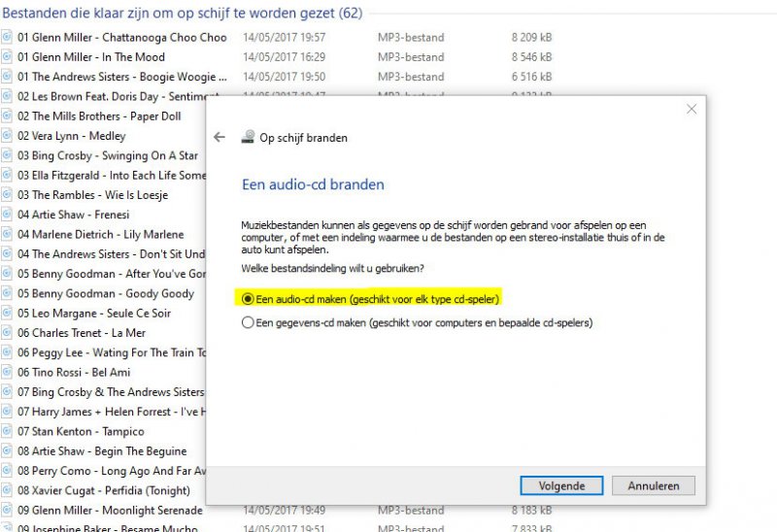The image size is (777, 532).
Task: Select file 'The Mills Brothers - Paper Doll'
Action: (x=99, y=116)
